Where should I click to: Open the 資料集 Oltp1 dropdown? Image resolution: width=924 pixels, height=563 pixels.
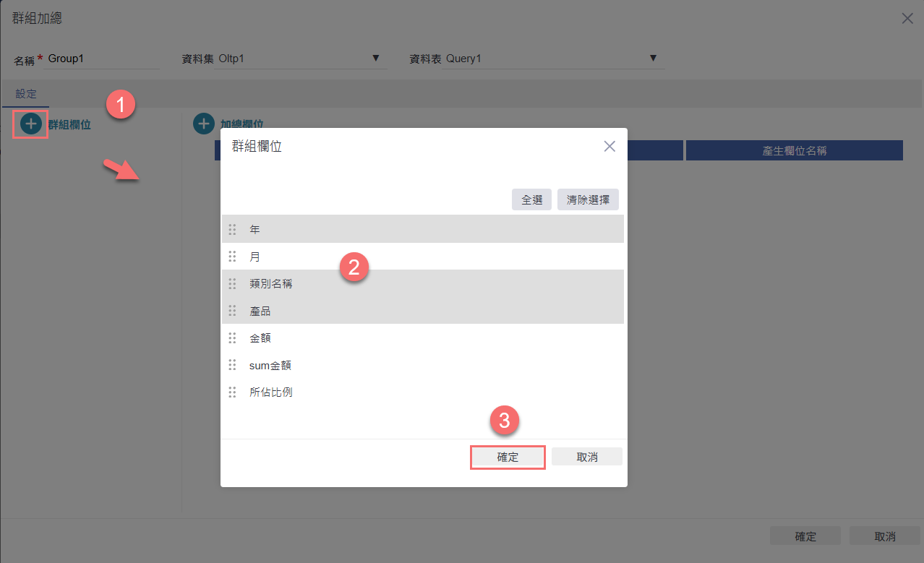(298, 59)
